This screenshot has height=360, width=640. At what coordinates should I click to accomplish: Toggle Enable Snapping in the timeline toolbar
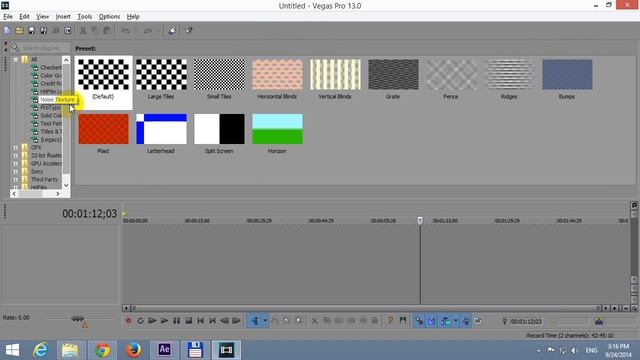point(419,321)
